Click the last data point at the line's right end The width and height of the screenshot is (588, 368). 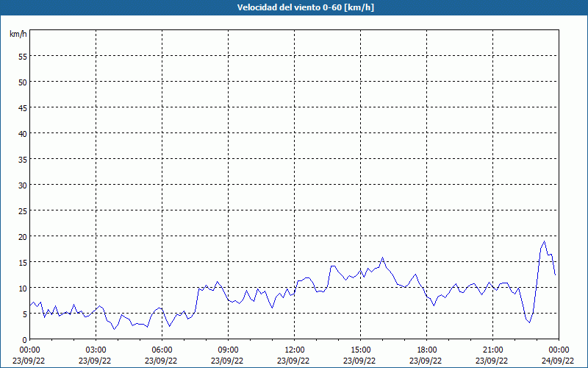tap(555, 275)
